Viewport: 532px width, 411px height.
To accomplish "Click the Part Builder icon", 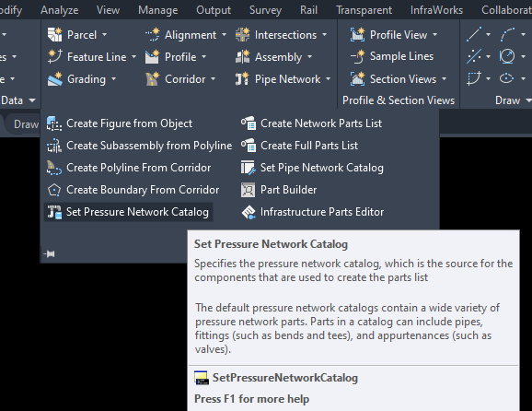I will 249,190.
